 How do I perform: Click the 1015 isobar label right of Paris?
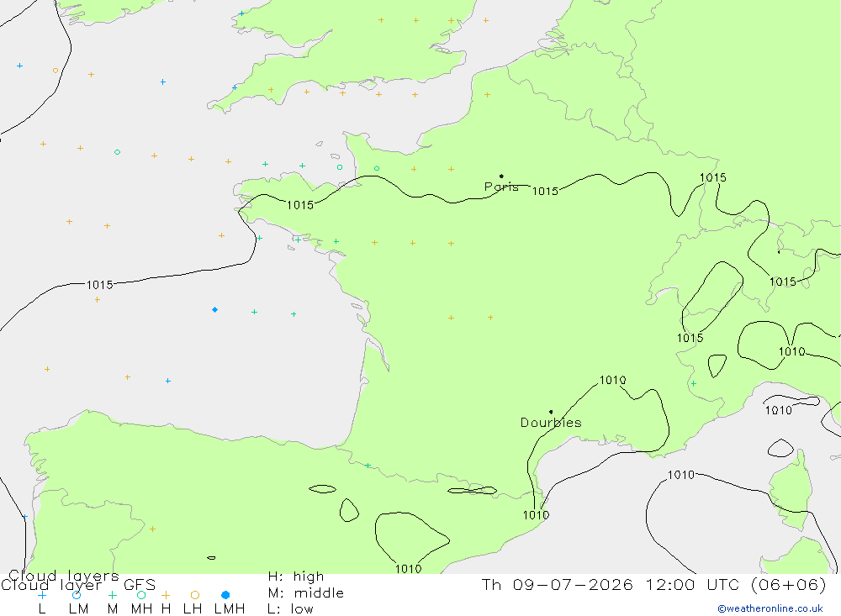[545, 192]
